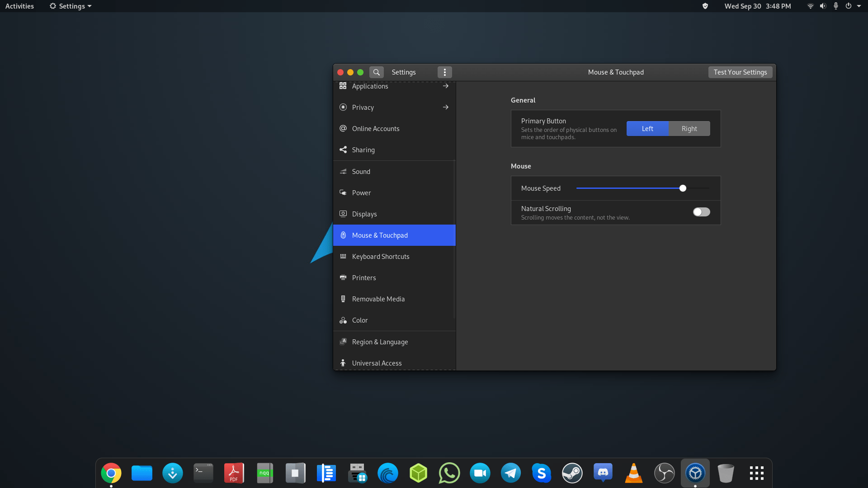Show all applications grid in dock
The image size is (868, 488).
click(x=756, y=473)
